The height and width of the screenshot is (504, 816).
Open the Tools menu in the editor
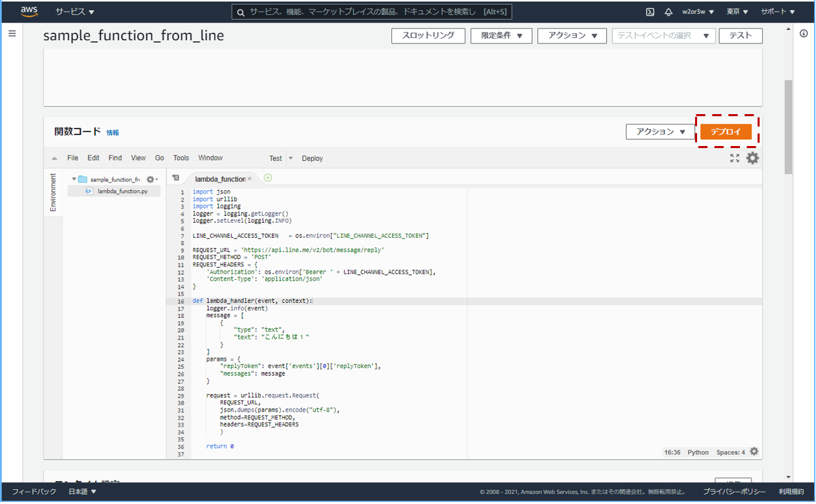pos(181,158)
